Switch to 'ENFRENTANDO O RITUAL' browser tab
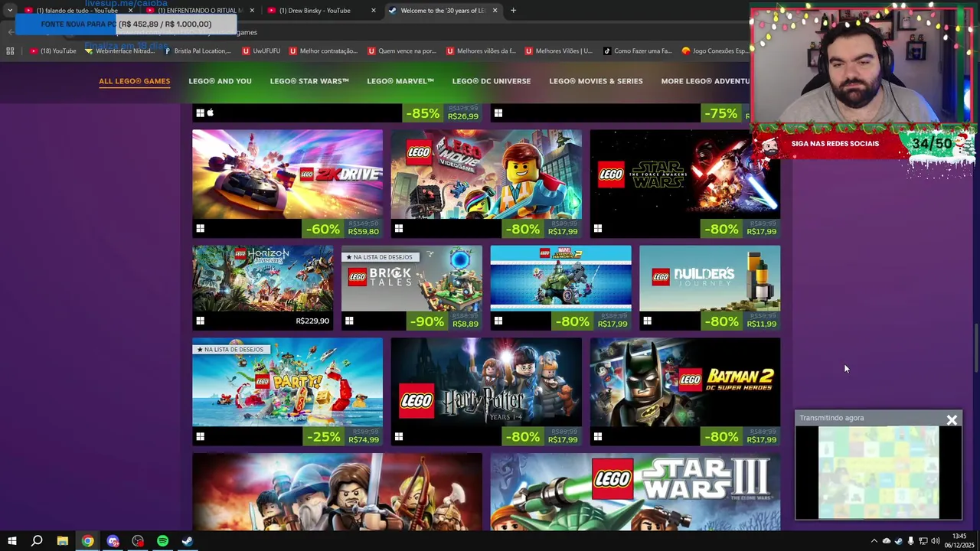The width and height of the screenshot is (980, 551). (199, 11)
